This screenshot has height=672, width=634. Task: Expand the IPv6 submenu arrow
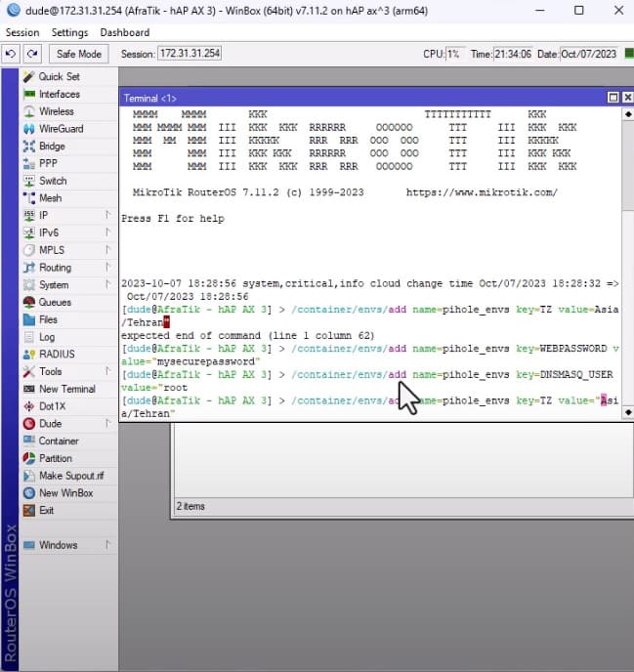pos(108,232)
